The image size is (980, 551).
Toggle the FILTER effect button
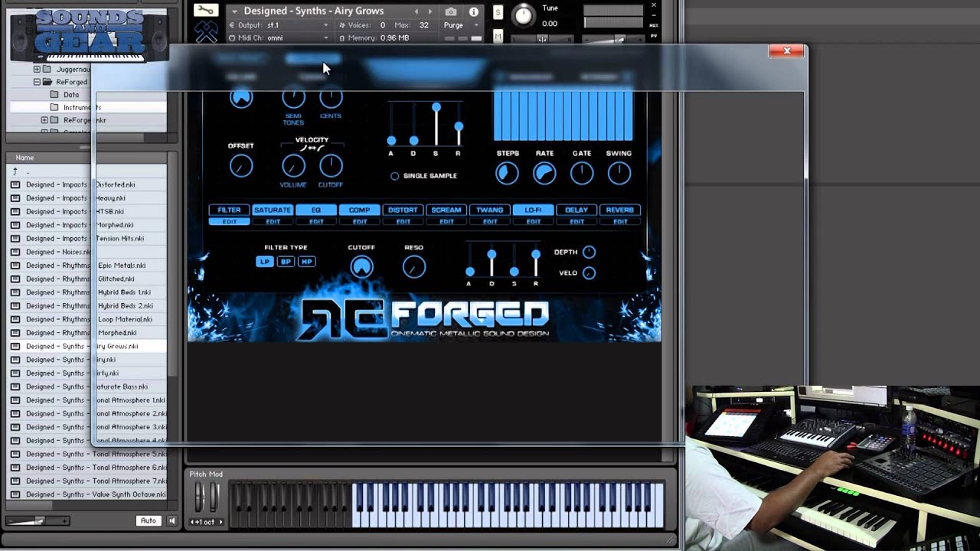coord(229,210)
